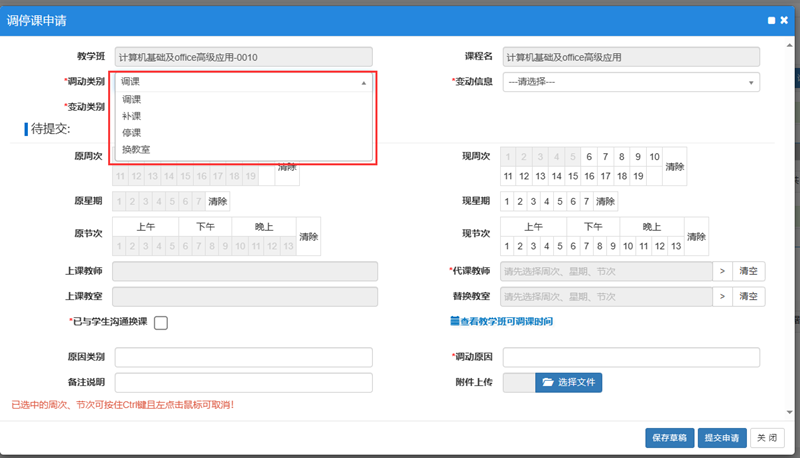Click the arrow button next to 代课教师

click(x=722, y=271)
